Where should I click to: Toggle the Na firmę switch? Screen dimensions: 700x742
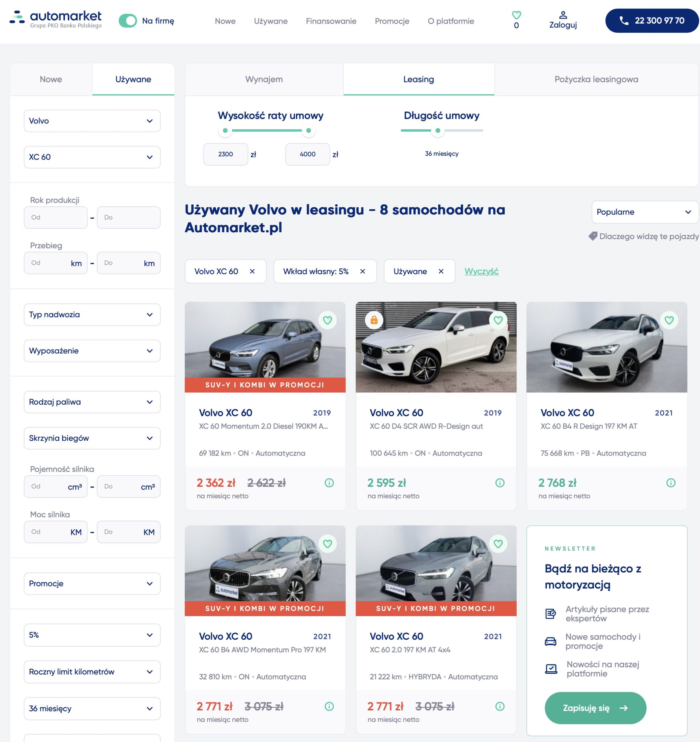(x=128, y=21)
